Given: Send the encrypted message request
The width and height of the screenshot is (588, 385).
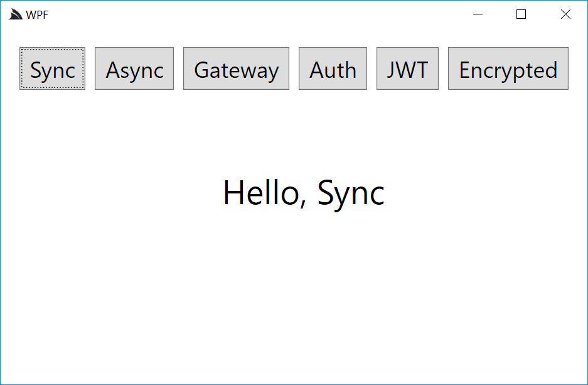Looking at the screenshot, I should [x=508, y=68].
